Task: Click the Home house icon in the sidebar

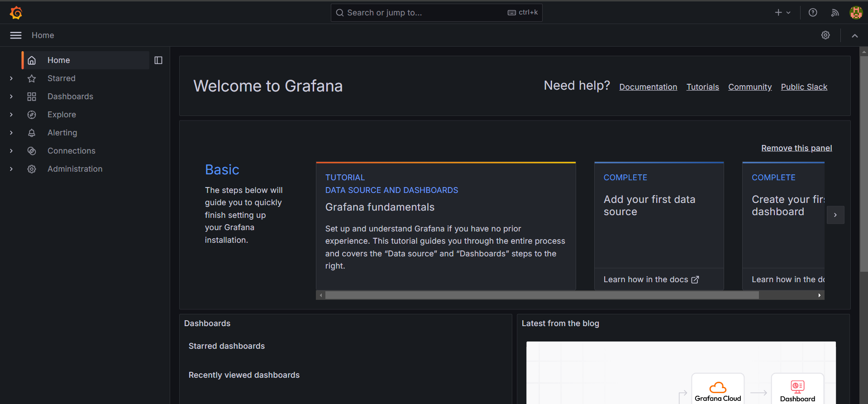Action: (32, 60)
